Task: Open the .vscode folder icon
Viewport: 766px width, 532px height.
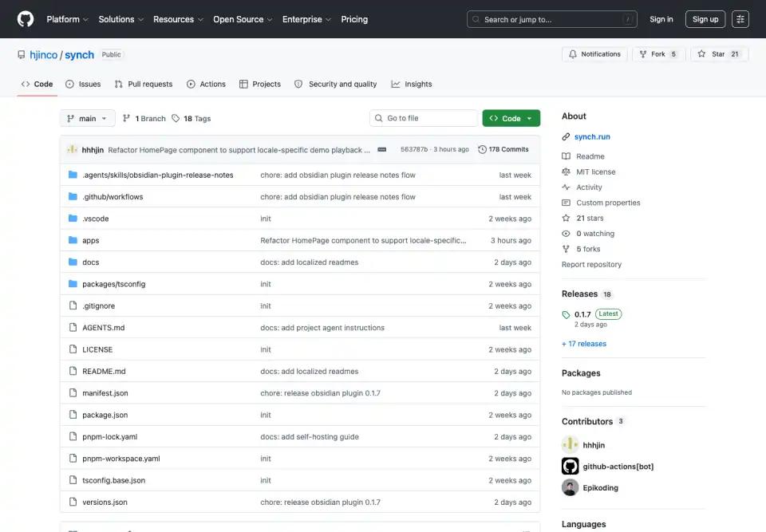Action: [73, 219]
